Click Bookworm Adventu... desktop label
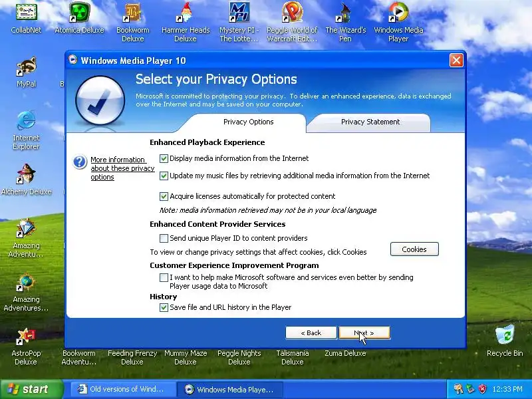The width and height of the screenshot is (532, 399). [79, 357]
